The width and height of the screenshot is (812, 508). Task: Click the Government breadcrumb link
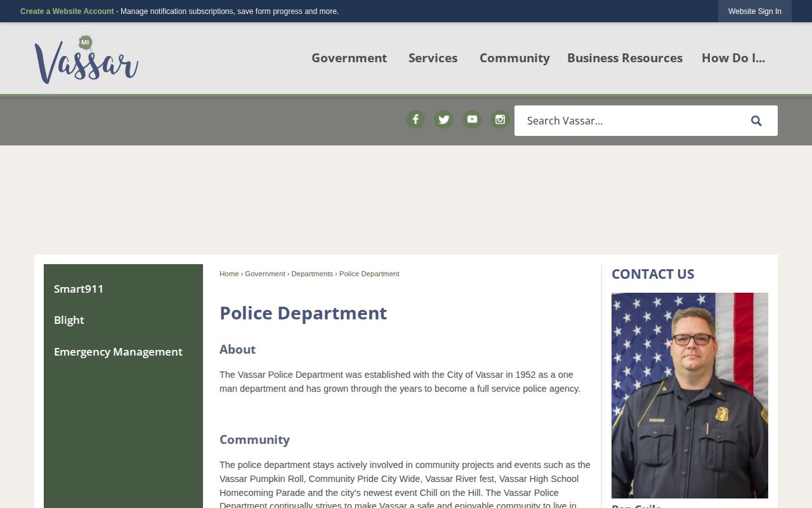click(x=265, y=274)
